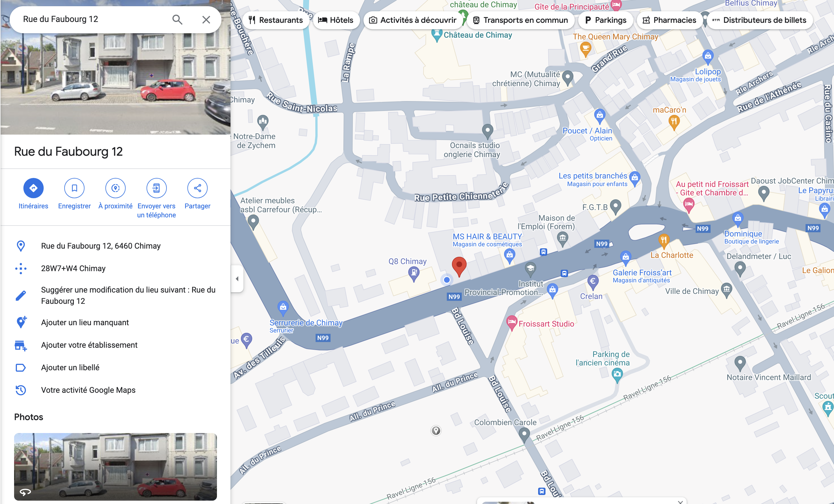Clear the search with the X icon
Image resolution: width=834 pixels, height=504 pixels.
pos(206,20)
